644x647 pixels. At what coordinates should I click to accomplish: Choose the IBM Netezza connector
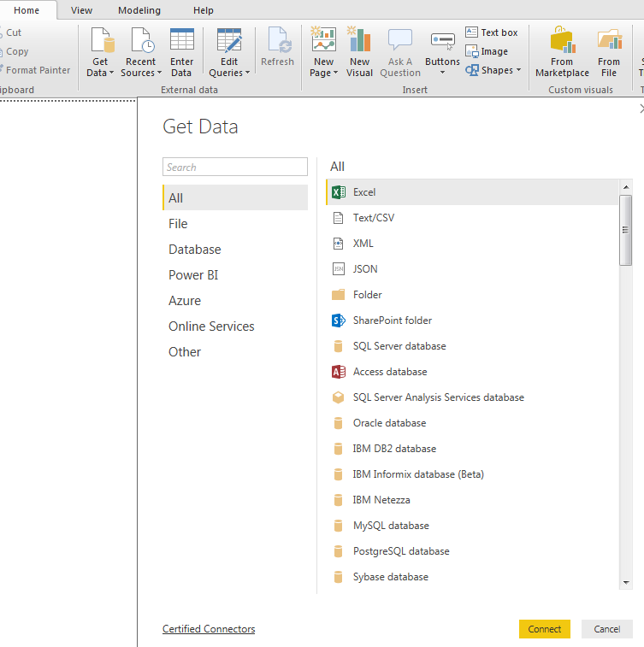coord(472,500)
